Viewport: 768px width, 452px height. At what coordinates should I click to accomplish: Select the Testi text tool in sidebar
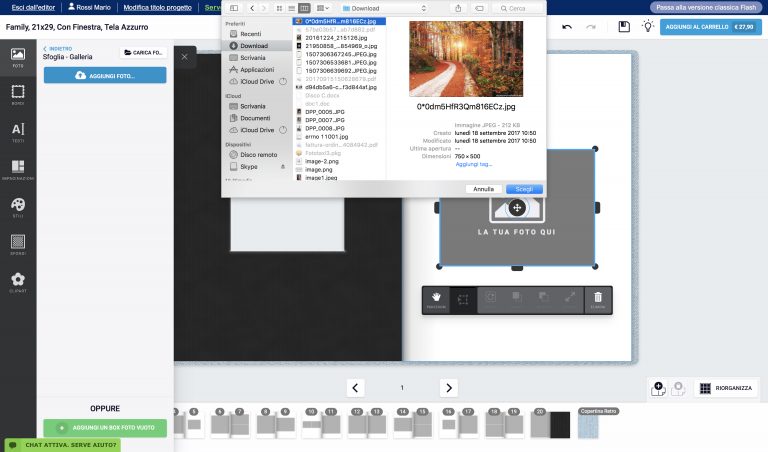click(x=18, y=132)
